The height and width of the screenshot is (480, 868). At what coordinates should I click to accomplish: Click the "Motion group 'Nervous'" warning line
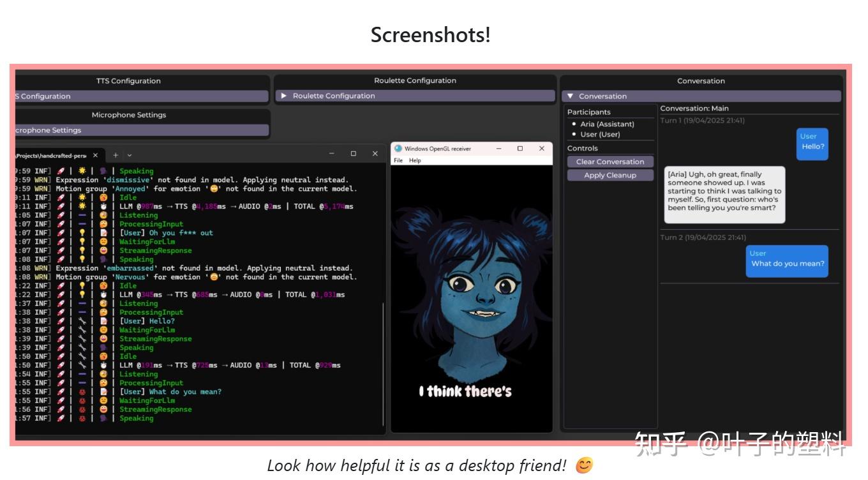pyautogui.click(x=206, y=277)
